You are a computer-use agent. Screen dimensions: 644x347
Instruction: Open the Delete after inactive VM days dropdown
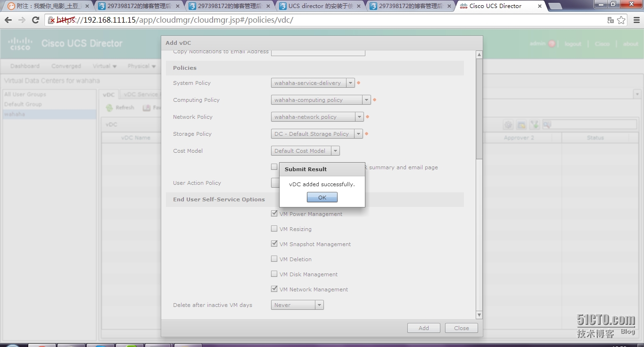point(320,305)
